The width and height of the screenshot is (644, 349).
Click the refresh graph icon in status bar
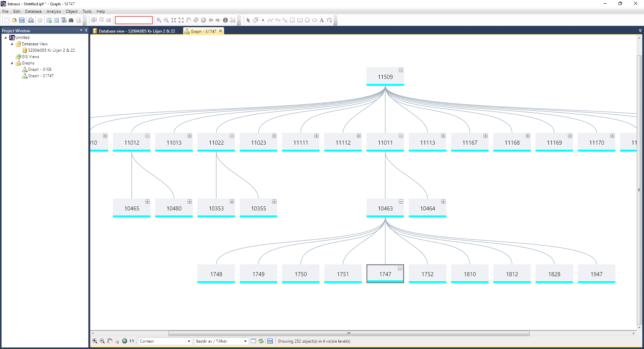pos(261,341)
